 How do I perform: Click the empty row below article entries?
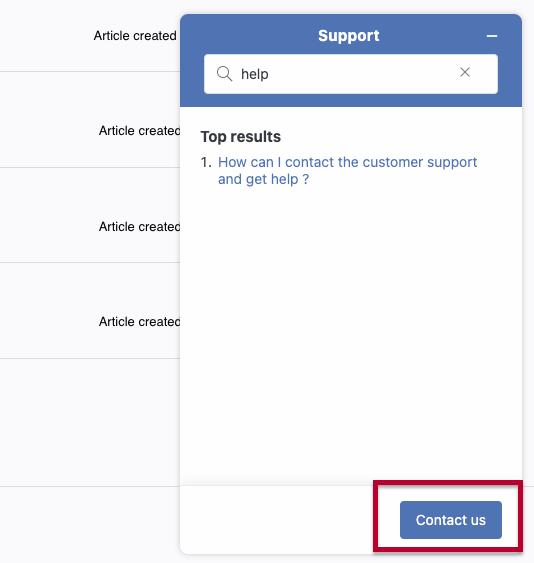tap(90, 422)
